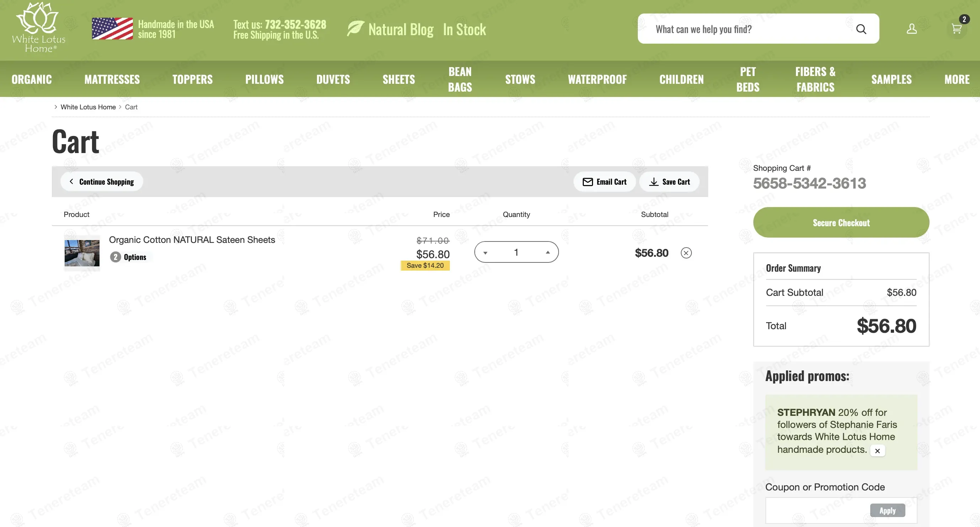Click White Lotus Home breadcrumb link
The height and width of the screenshot is (527, 980).
pyautogui.click(x=88, y=107)
